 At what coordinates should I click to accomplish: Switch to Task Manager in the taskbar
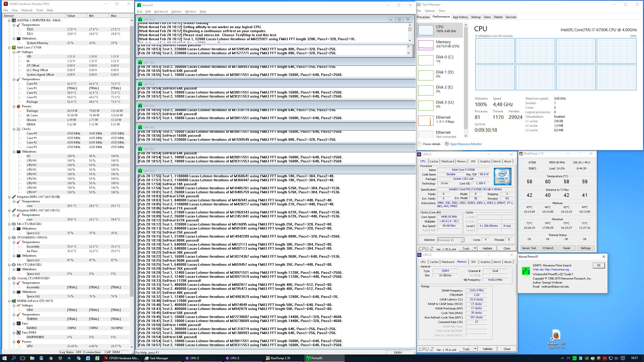pos(162,358)
